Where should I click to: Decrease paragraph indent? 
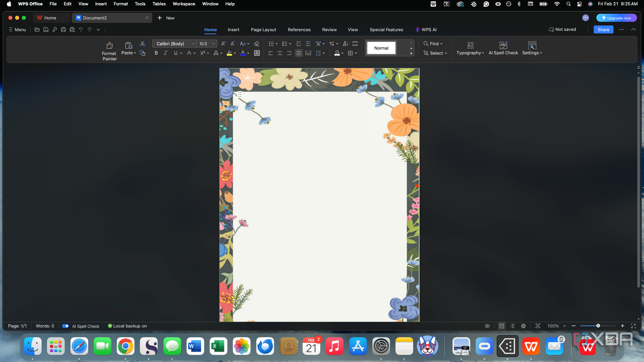point(299,44)
